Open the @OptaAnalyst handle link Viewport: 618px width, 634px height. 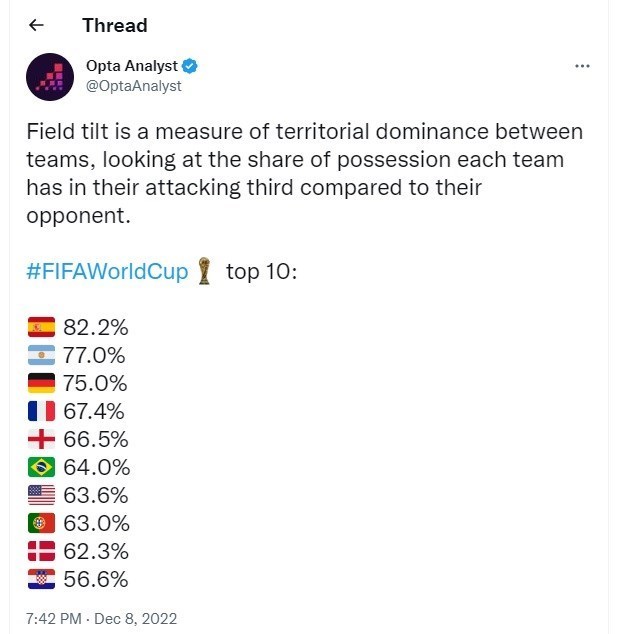pyautogui.click(x=133, y=86)
